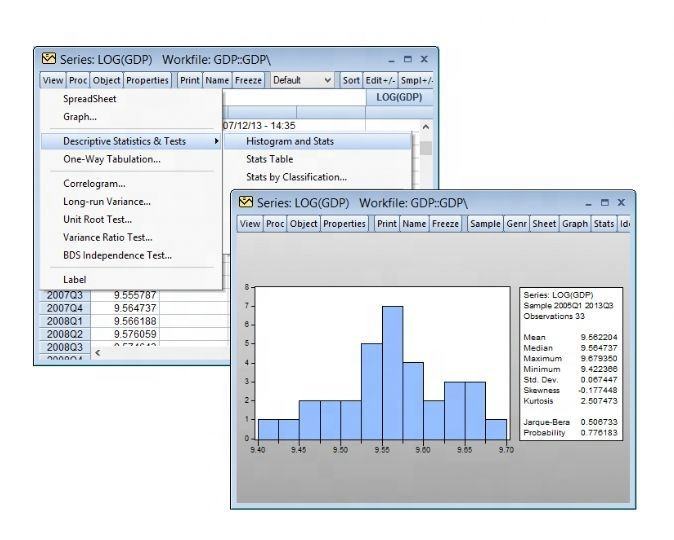674x540 pixels.
Task: Click the series icon in the back window title bar
Action: [48, 59]
